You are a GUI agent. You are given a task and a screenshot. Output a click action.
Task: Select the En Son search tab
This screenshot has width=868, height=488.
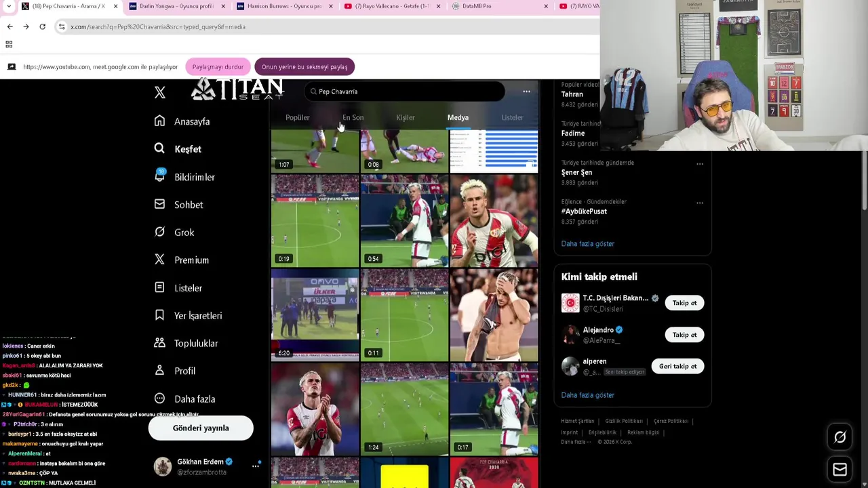[x=353, y=117]
